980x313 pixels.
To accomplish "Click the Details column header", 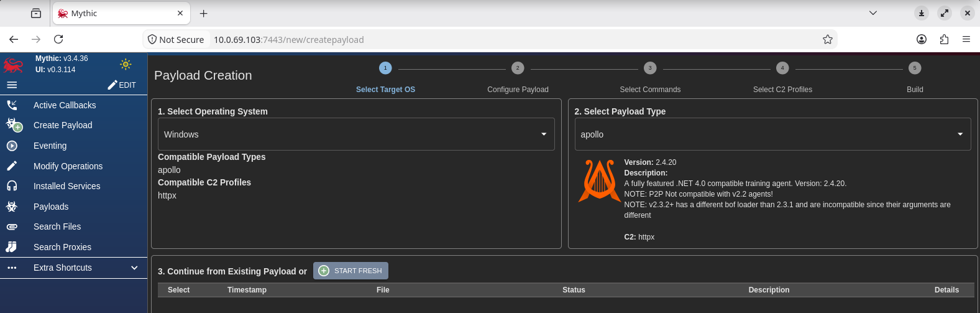I will coord(946,290).
